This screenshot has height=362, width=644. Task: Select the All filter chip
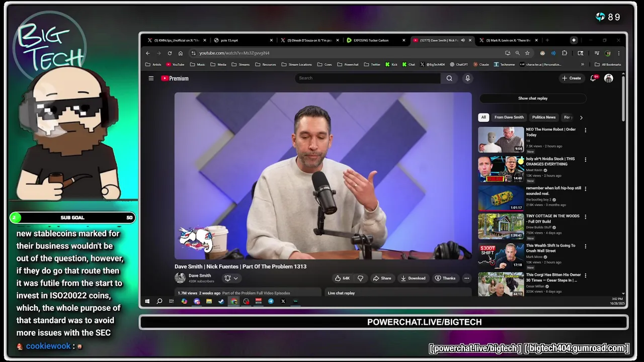[484, 117]
